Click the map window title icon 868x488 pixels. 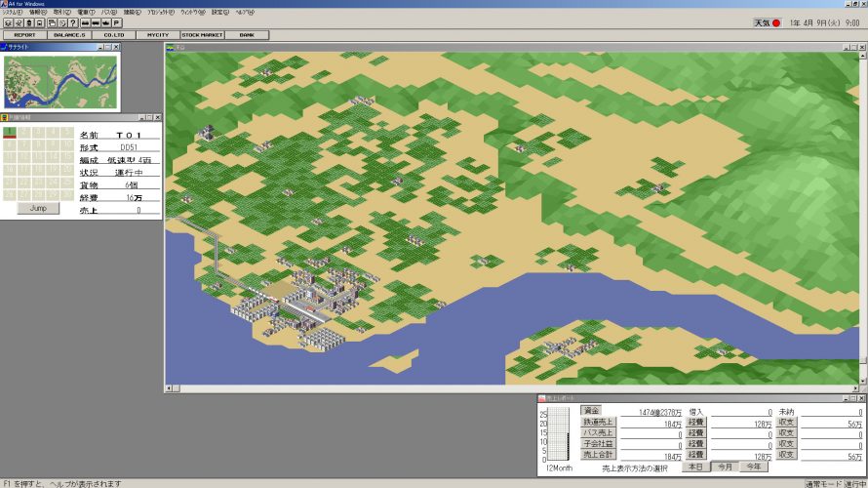(171, 48)
